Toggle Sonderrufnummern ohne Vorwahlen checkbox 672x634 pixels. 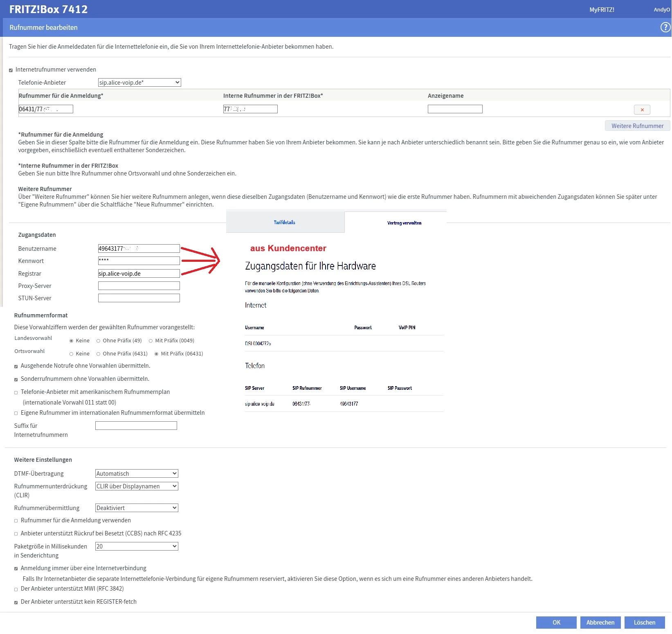[x=16, y=380]
